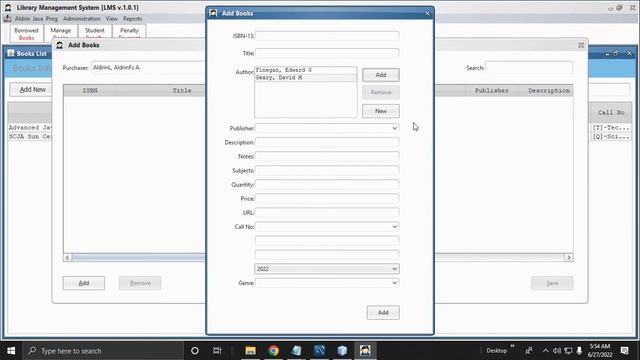The image size is (640, 360).
Task: Click Add button beside Author list
Action: (381, 75)
